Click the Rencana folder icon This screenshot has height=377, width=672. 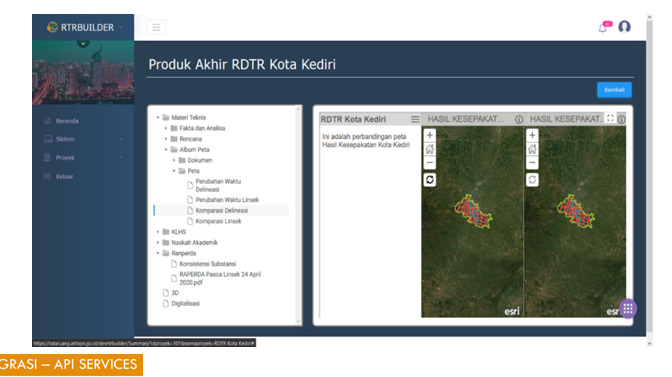coord(174,139)
